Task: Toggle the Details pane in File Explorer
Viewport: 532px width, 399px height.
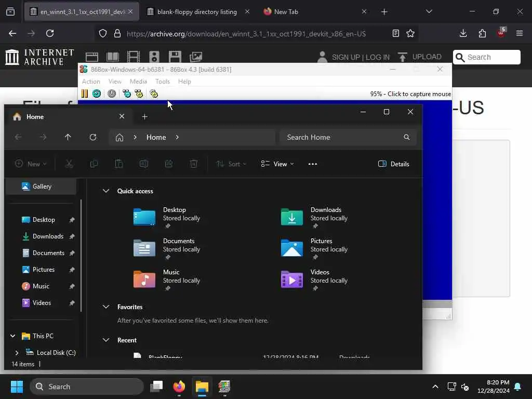Action: [394, 164]
